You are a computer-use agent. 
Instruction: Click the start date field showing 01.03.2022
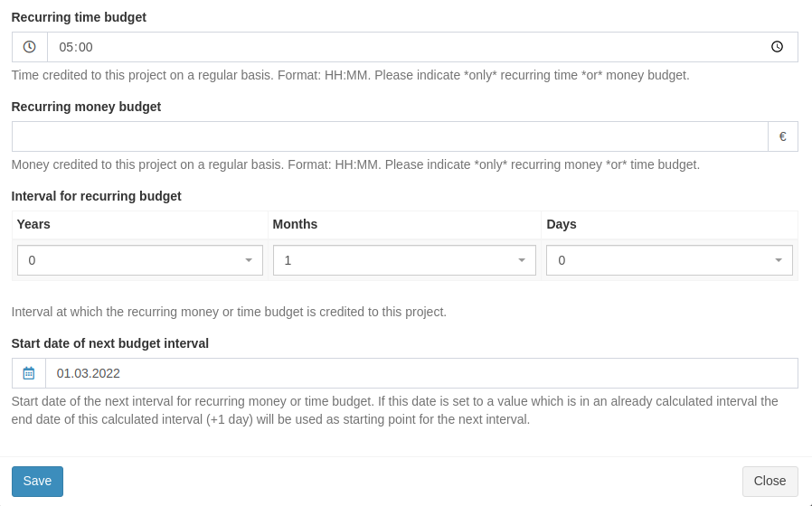coord(420,373)
